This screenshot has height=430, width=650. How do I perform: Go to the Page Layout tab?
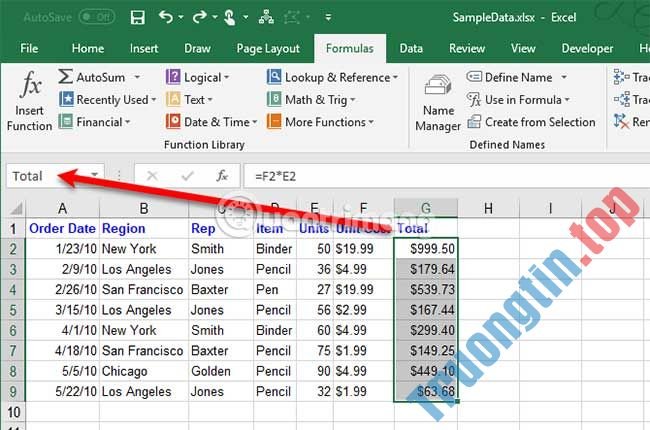(x=268, y=49)
